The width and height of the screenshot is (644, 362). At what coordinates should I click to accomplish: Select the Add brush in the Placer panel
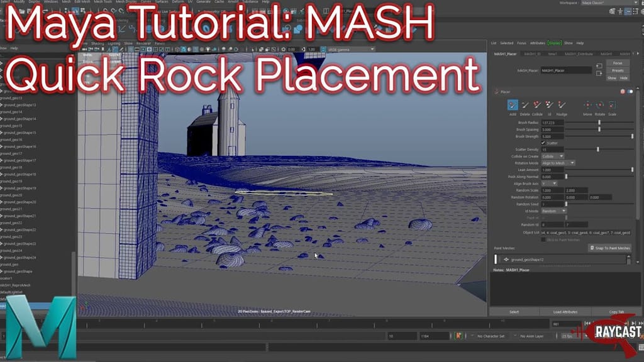[513, 104]
